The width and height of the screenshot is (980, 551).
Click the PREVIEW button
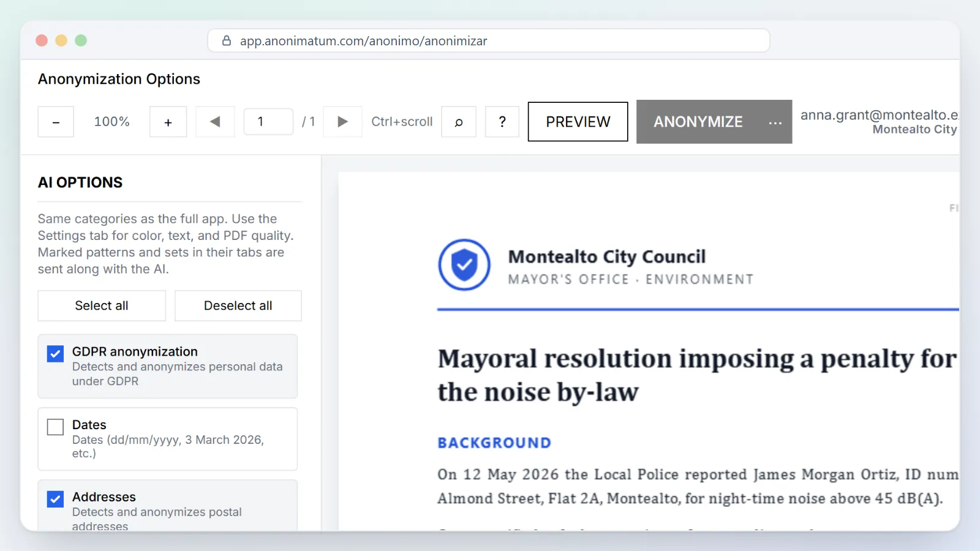click(578, 122)
